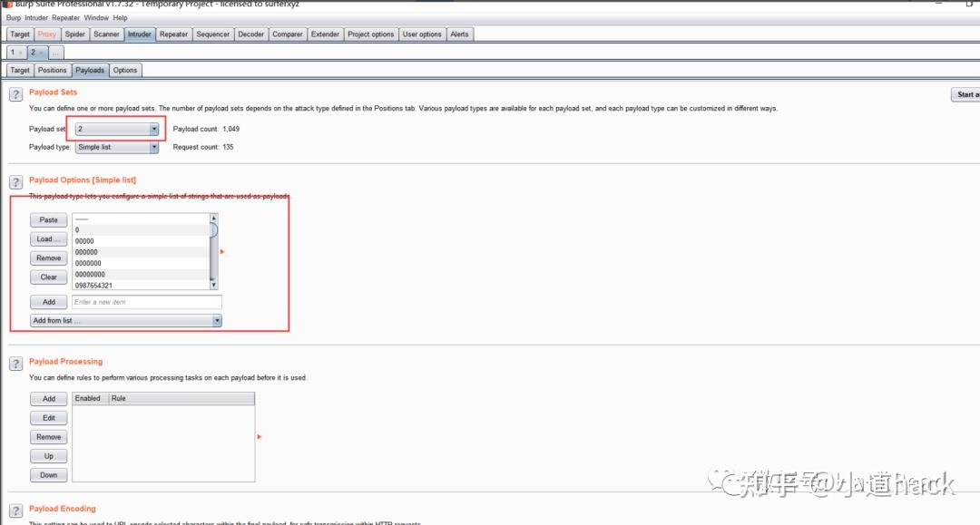Image resolution: width=980 pixels, height=525 pixels.
Task: Switch to the main Repeater tab
Action: point(173,34)
